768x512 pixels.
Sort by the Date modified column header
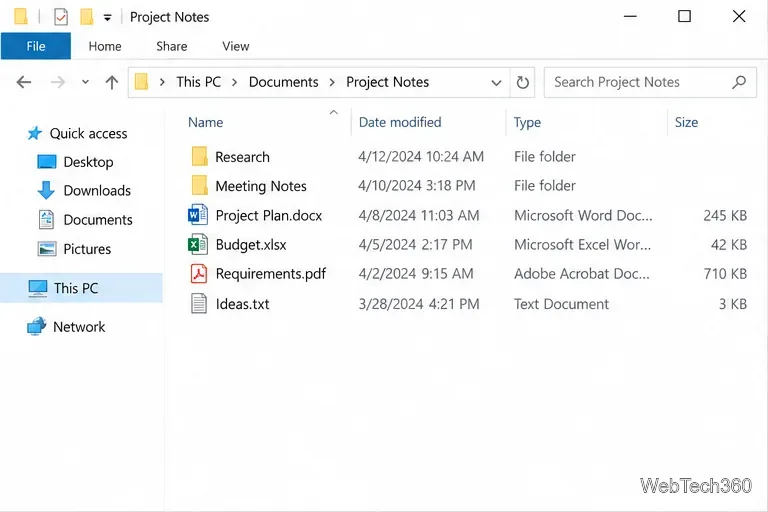400,122
